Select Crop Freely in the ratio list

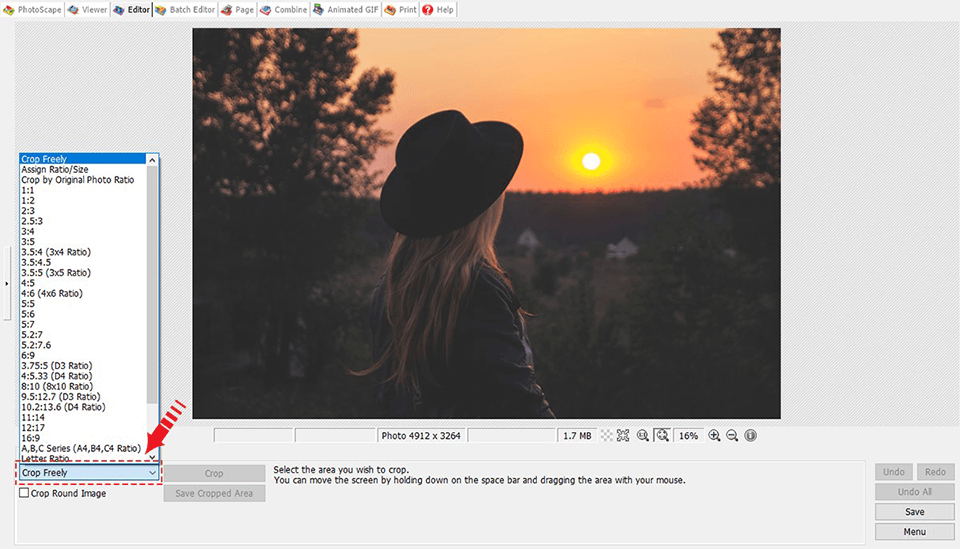[83, 159]
